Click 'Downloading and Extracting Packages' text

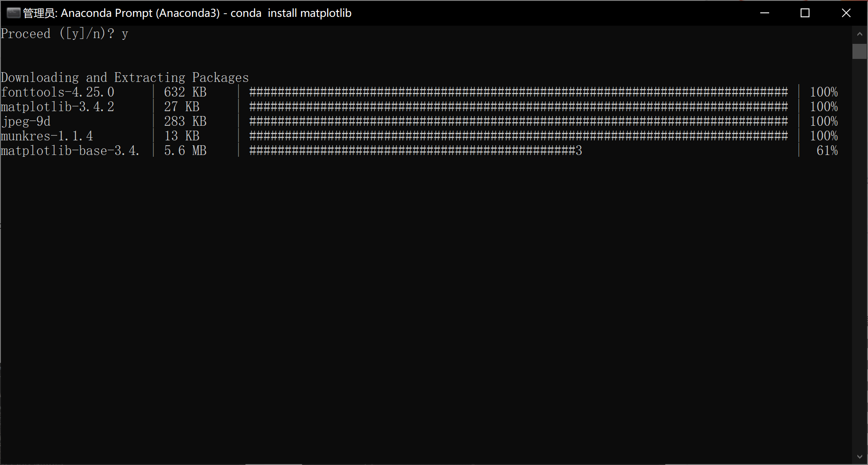coord(125,77)
